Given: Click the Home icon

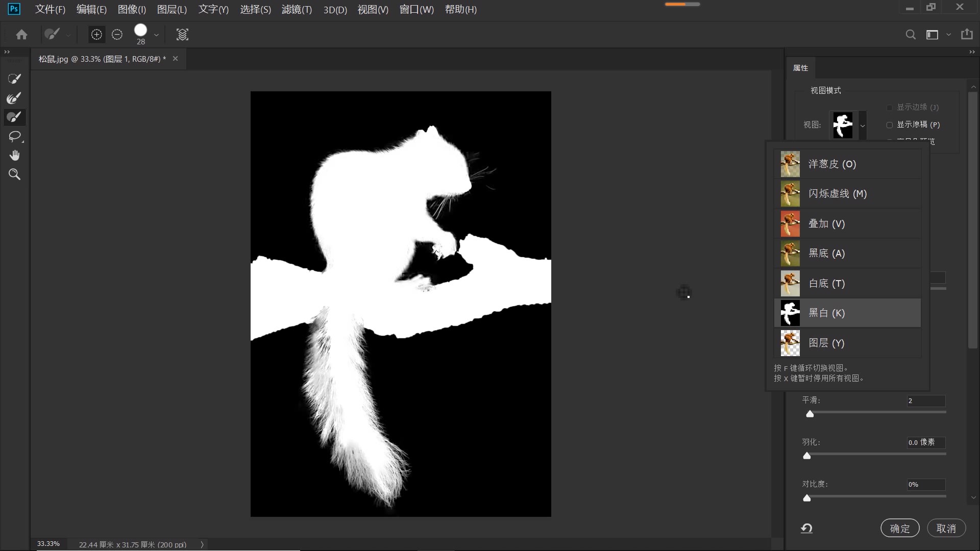Looking at the screenshot, I should coord(21,35).
